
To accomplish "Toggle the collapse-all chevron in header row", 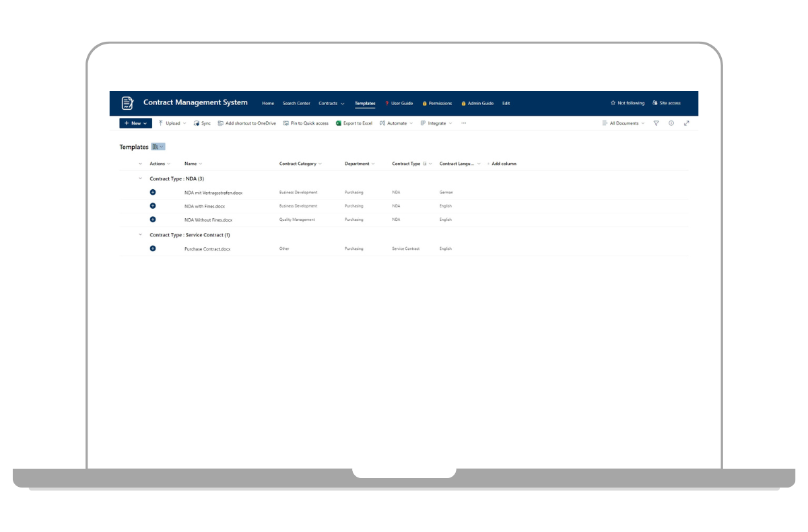I will (x=140, y=164).
